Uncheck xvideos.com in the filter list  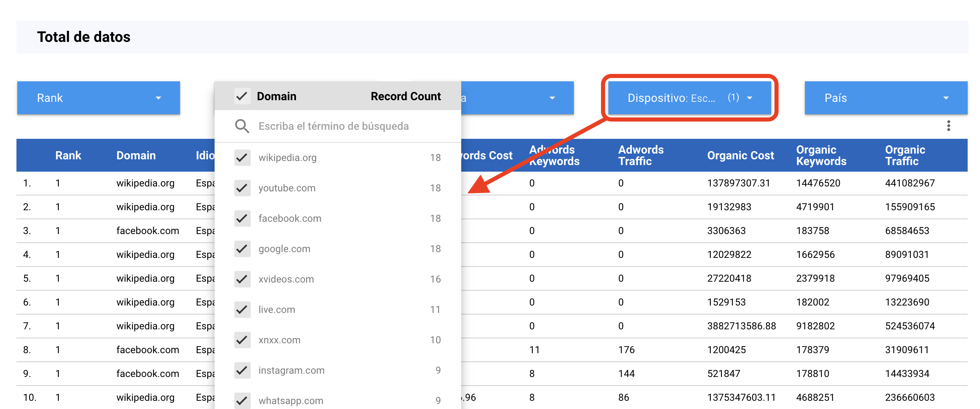[242, 279]
